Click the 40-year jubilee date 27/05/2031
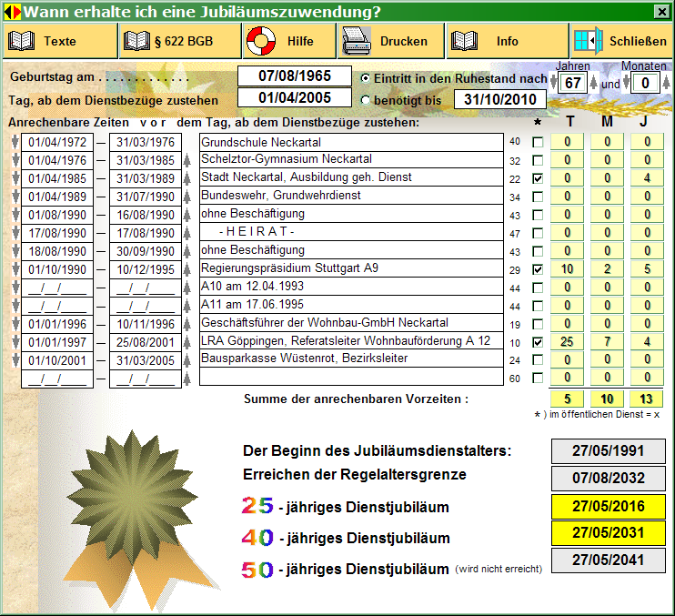Viewport: 675px width, 616px height. [x=608, y=532]
